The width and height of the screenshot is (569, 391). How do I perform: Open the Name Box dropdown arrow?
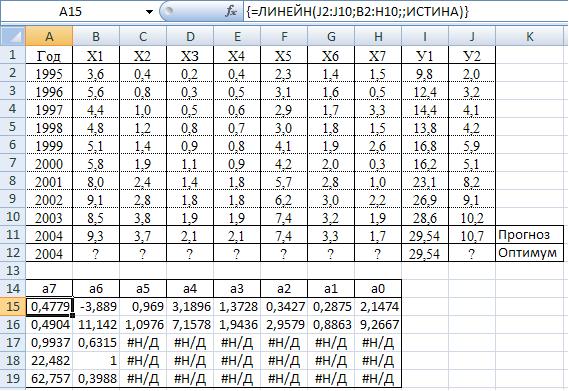149,12
